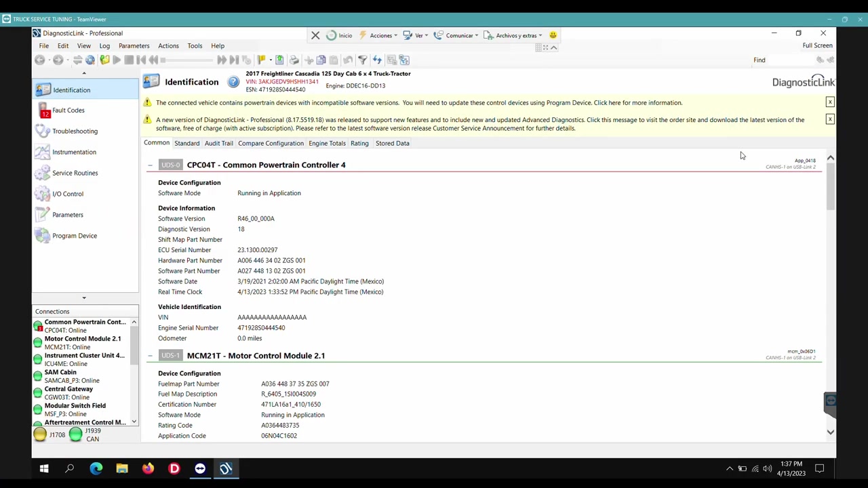Open Fault Codes in the sidebar
This screenshot has width=868, height=488.
point(68,110)
